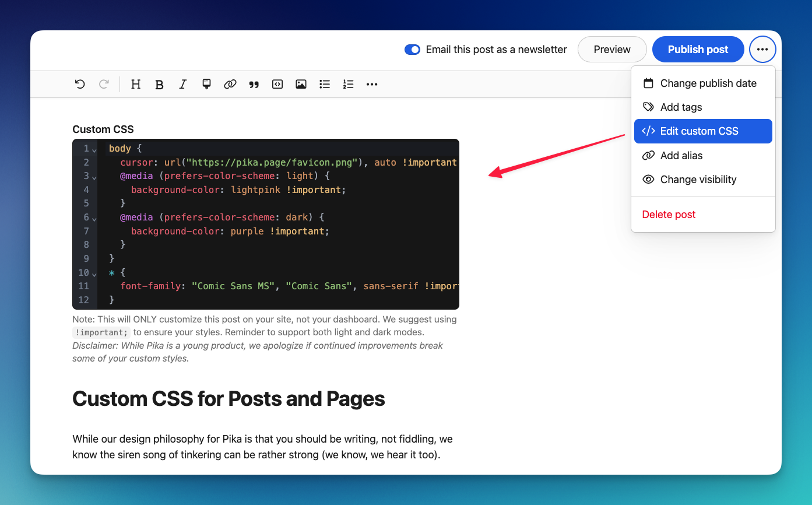Insert a hyperlink using the link icon
Screen dimensions: 812x505
[x=230, y=84]
